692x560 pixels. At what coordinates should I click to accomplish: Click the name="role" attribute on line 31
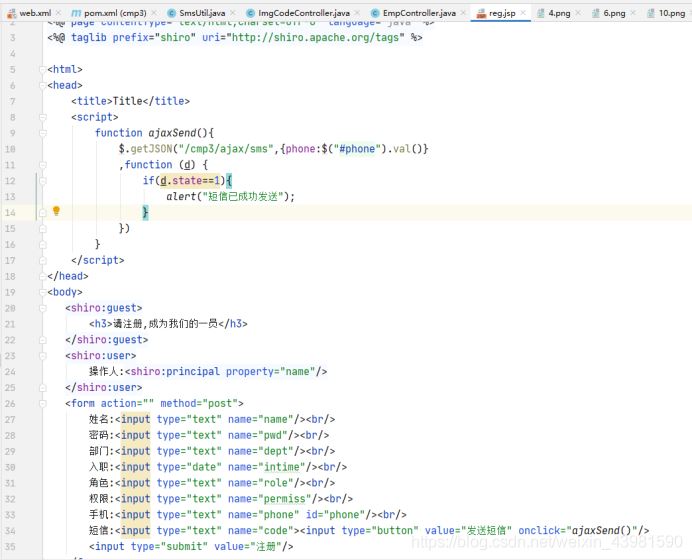click(x=261, y=483)
